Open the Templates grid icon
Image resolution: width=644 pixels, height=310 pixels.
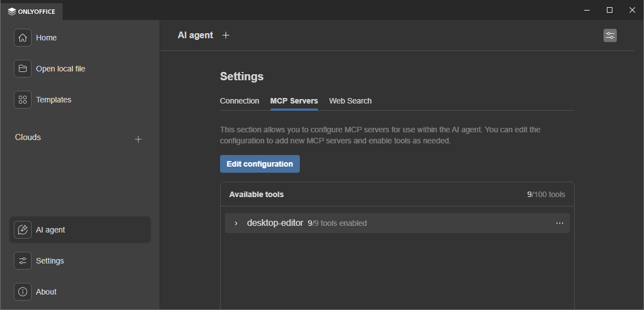pos(23,100)
